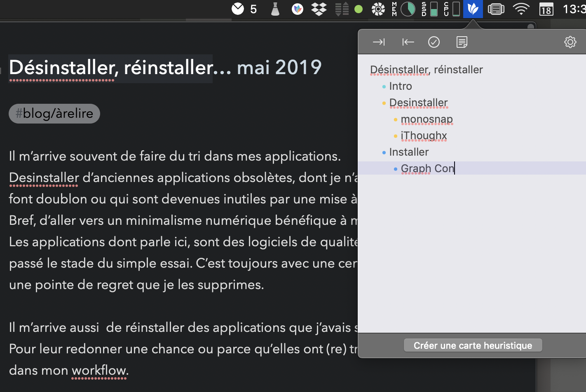This screenshot has height=392, width=586.
Task: Open the popup settings gear
Action: 570,42
